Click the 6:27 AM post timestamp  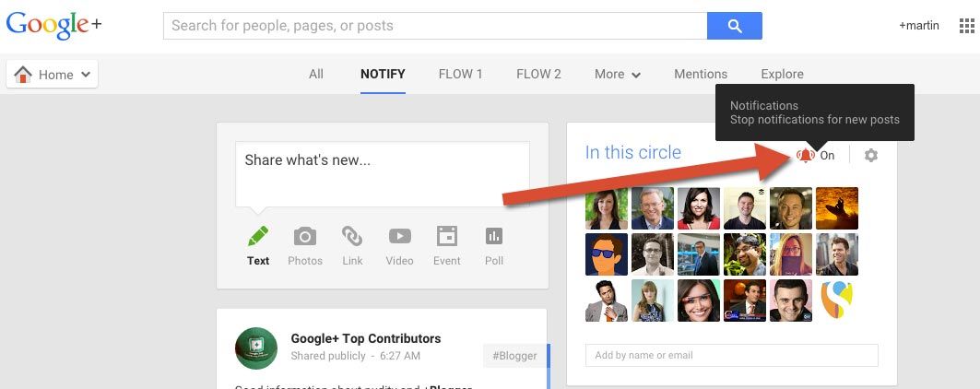pyautogui.click(x=400, y=356)
